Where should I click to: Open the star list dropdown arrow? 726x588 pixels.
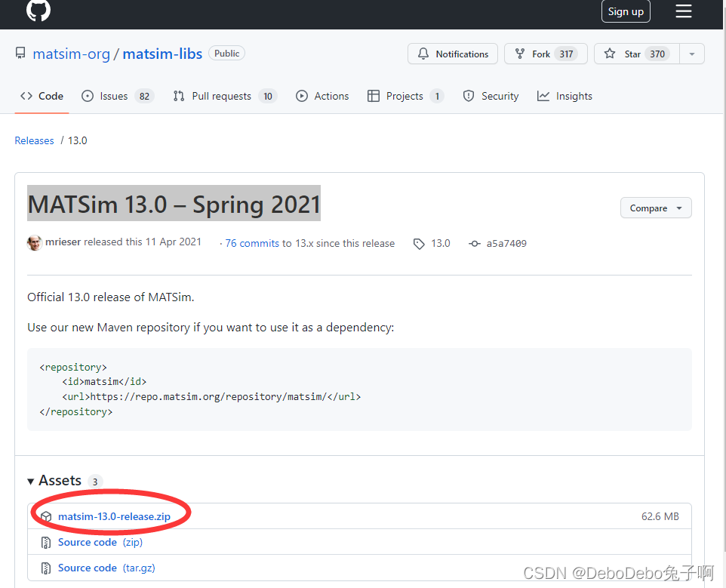[x=692, y=54]
